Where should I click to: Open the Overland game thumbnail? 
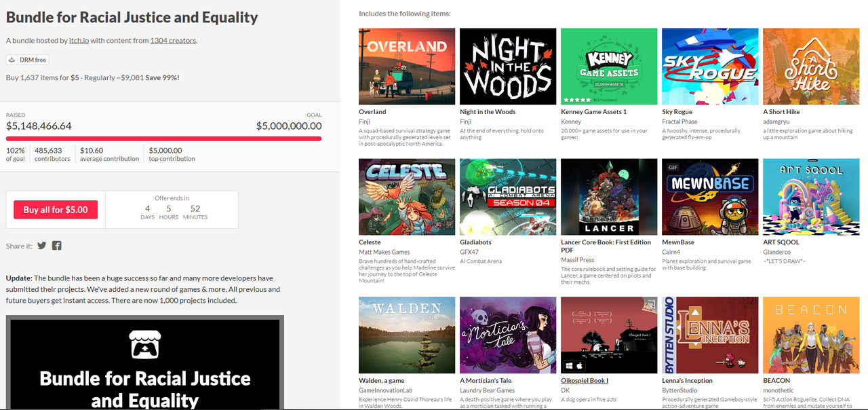click(407, 67)
